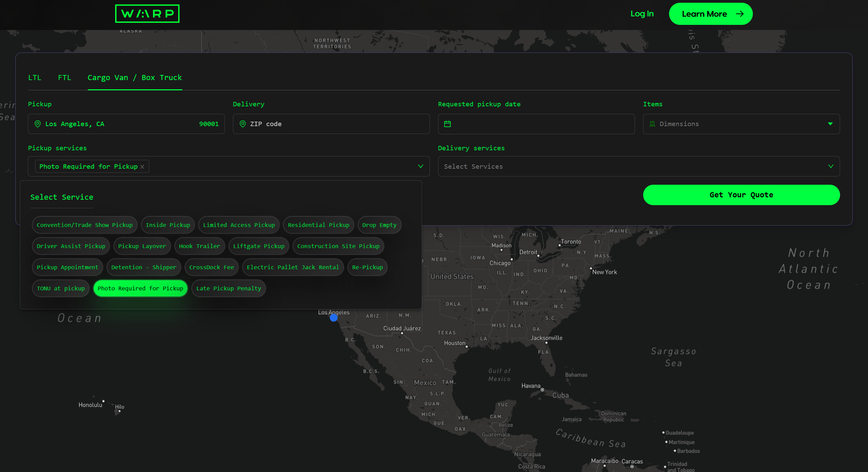Click the location pin icon beside Los Angeles

38,124
